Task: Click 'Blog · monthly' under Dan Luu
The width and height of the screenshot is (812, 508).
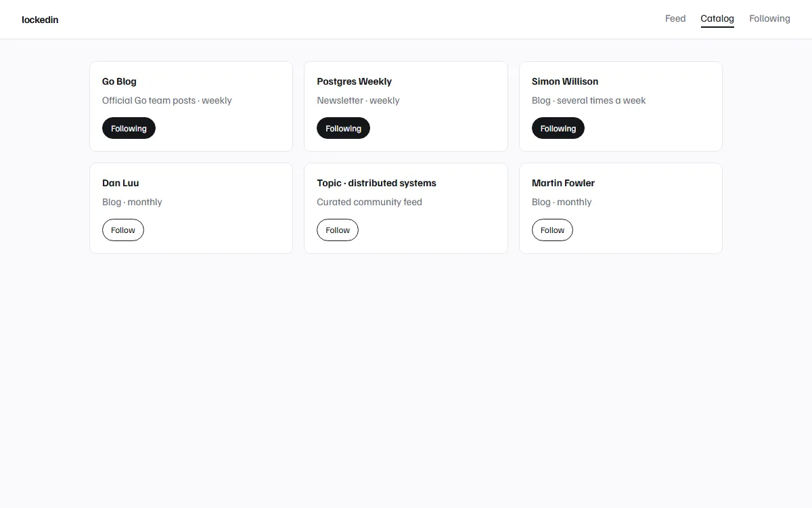Action: click(x=132, y=202)
